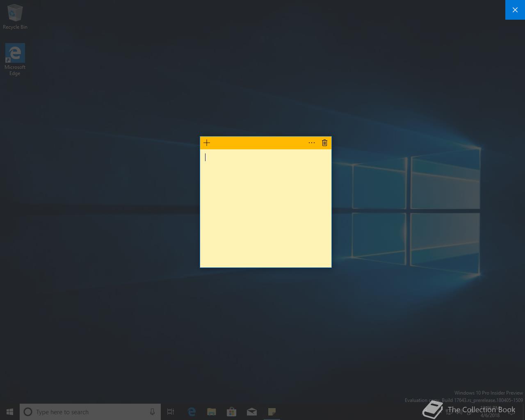Viewport: 525px width, 420px height.
Task: Click the Cortana circle icon in search
Action: pos(28,412)
